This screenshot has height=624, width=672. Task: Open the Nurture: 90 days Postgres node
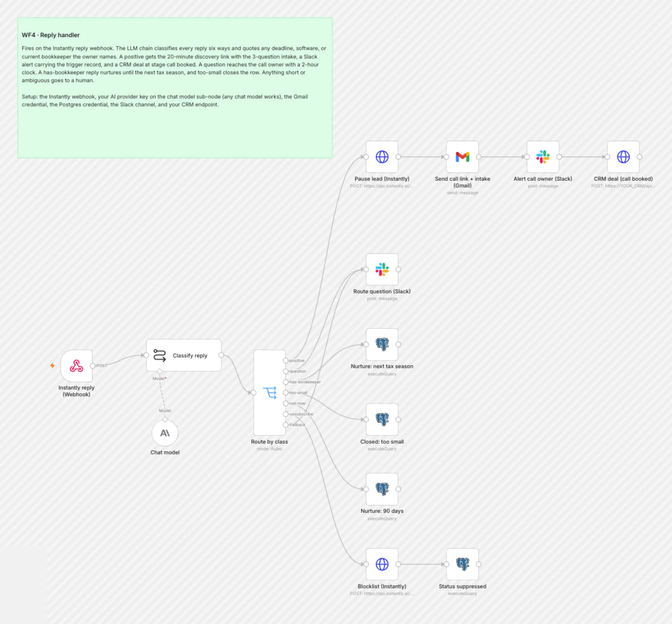pos(382,489)
